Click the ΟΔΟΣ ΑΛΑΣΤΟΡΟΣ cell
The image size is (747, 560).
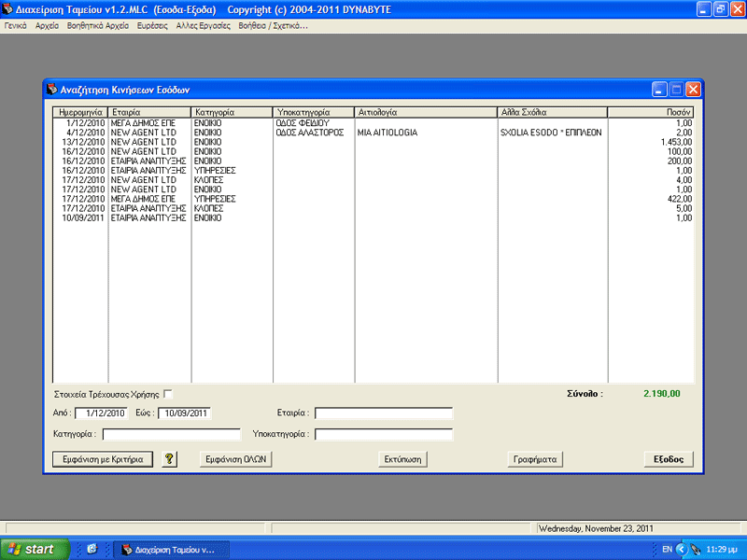tap(310, 133)
